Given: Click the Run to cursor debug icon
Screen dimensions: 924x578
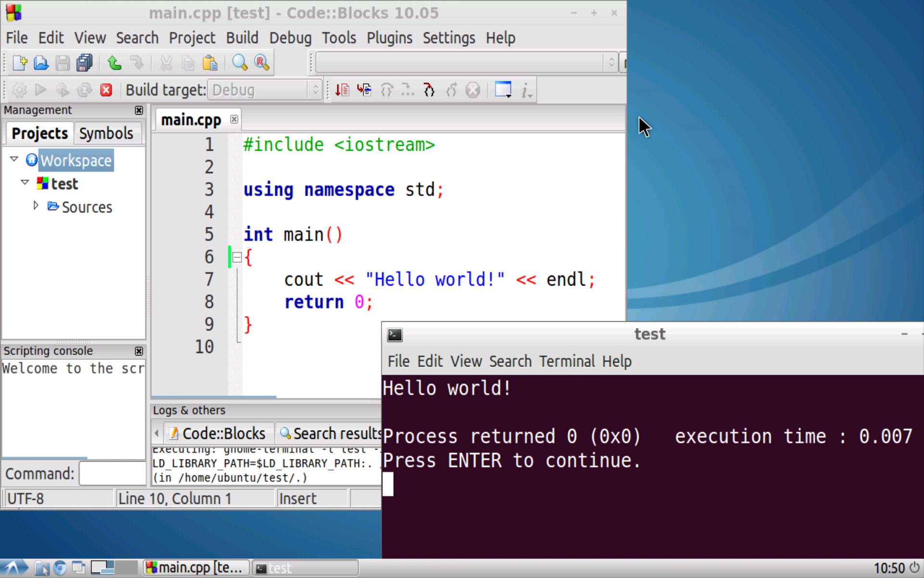Looking at the screenshot, I should tap(364, 90).
